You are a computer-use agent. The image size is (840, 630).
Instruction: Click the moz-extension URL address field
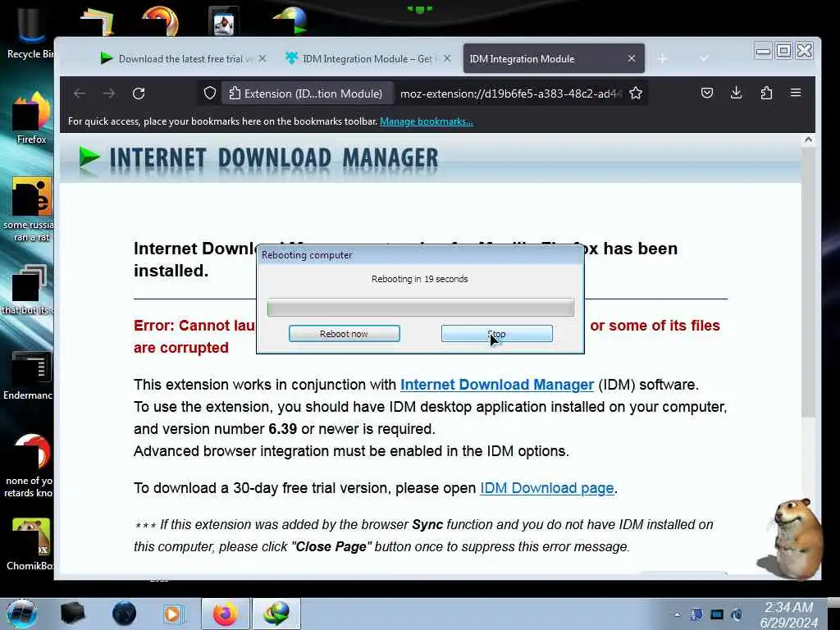[x=510, y=94]
